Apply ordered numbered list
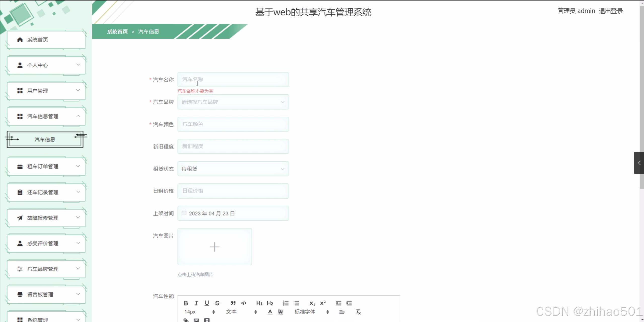 pyautogui.click(x=286, y=303)
